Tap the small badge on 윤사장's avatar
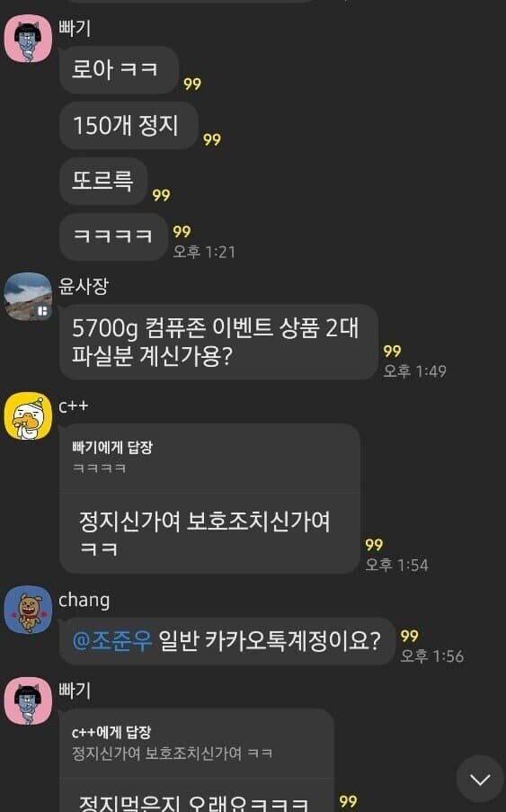 pyautogui.click(x=43, y=311)
